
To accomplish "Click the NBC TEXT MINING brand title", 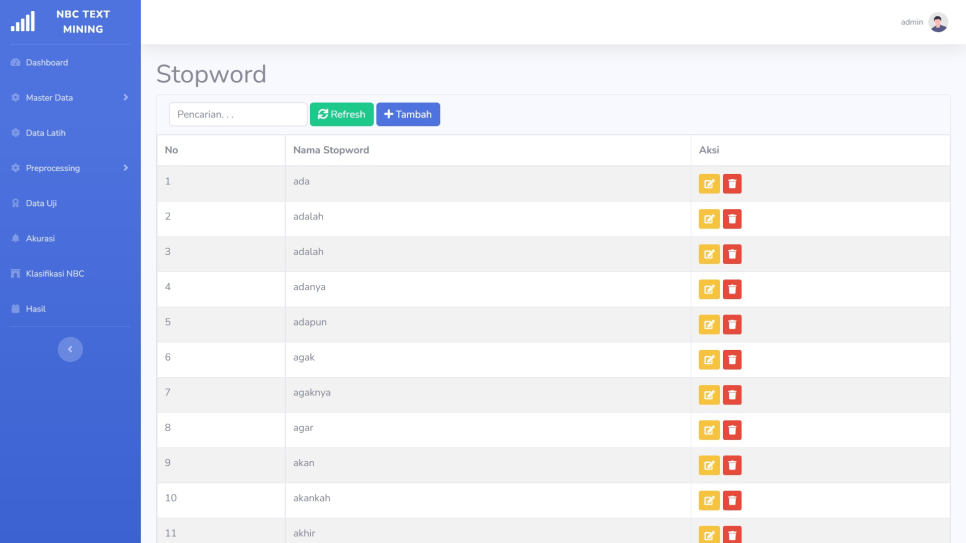I will tap(83, 22).
